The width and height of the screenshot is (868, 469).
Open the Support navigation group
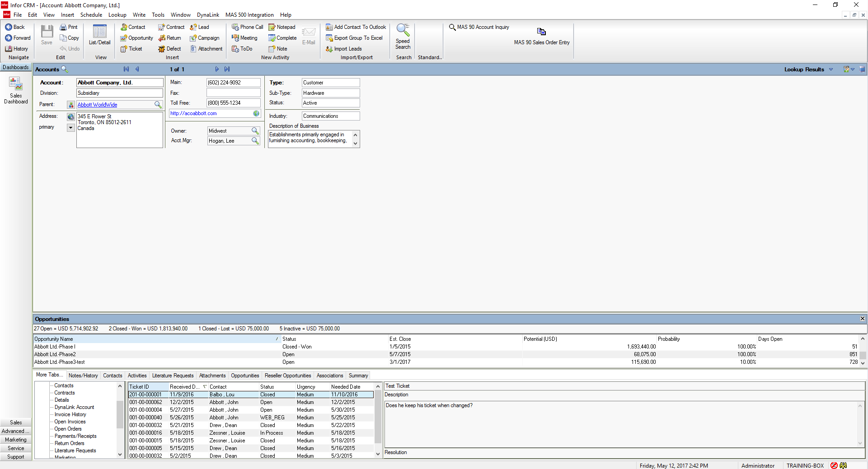(16, 457)
